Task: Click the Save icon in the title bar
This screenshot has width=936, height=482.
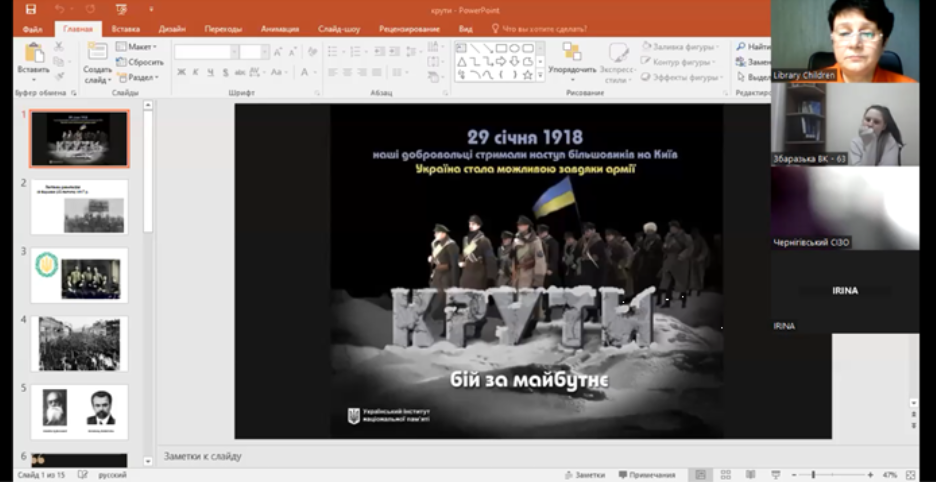Action: [31, 10]
